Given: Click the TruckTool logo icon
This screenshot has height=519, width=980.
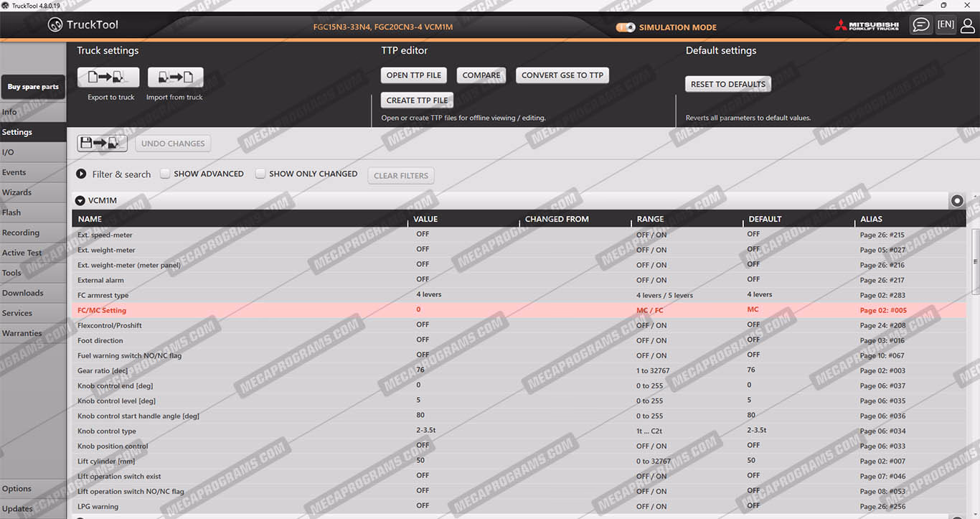Looking at the screenshot, I should (x=55, y=25).
